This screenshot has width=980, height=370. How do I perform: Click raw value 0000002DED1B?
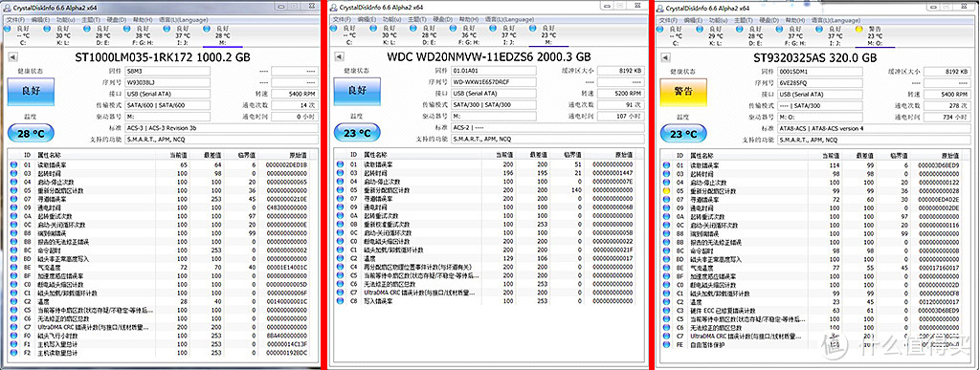[287, 165]
